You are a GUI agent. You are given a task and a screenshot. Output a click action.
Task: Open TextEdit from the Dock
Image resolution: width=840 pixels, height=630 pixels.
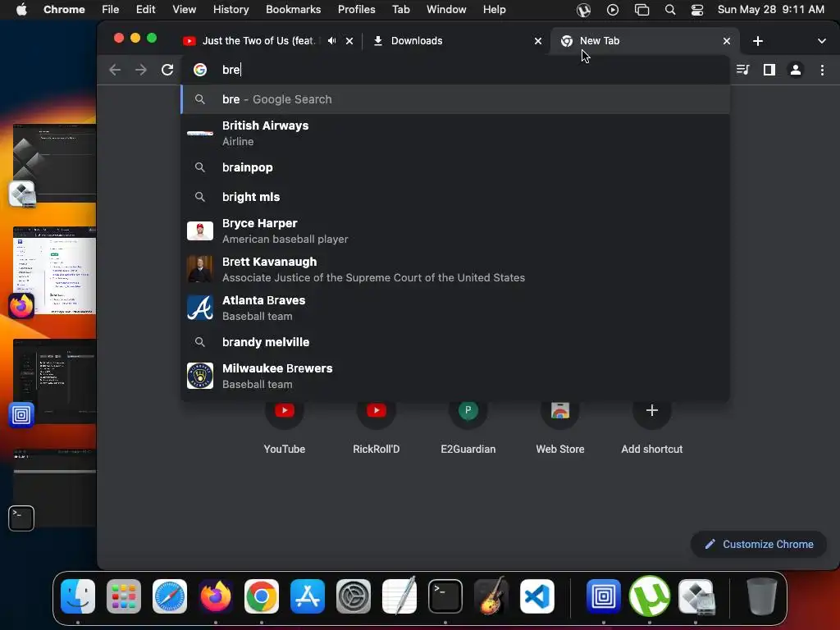point(399,596)
